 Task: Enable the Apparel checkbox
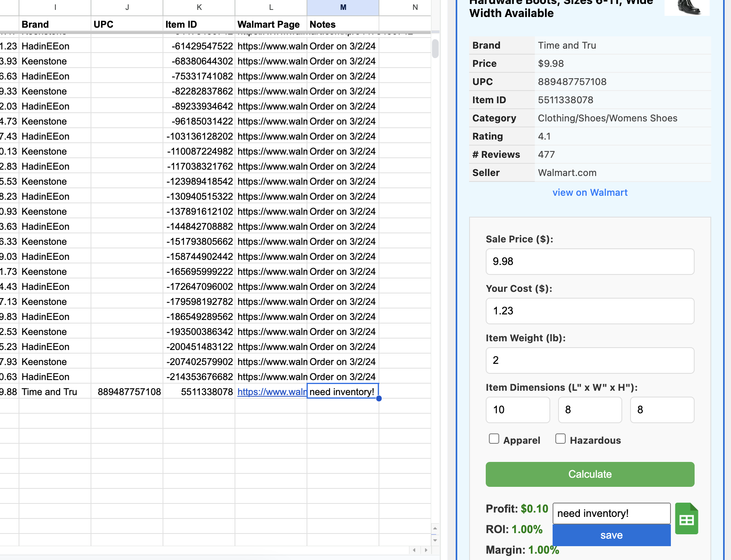point(494,439)
